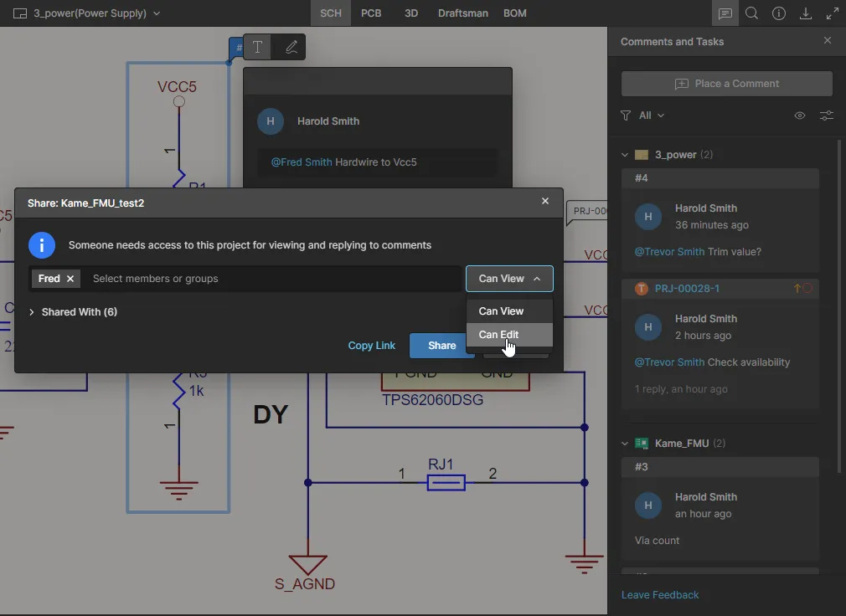846x616 pixels.
Task: Click the comments panel scrollbar
Action: [839, 307]
